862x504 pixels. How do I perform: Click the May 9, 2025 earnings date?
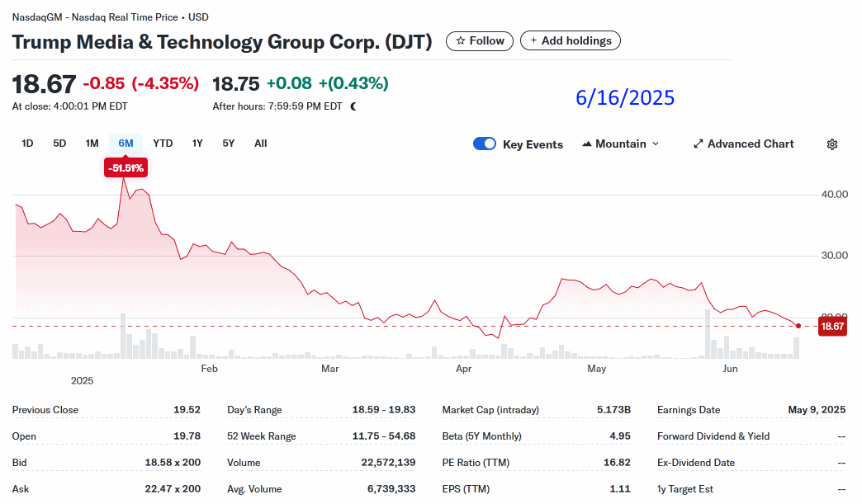(x=817, y=410)
